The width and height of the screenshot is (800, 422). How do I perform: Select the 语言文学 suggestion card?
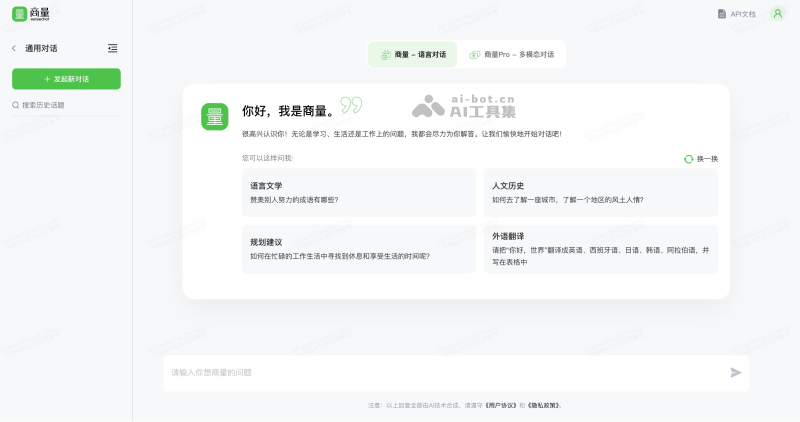click(352, 192)
